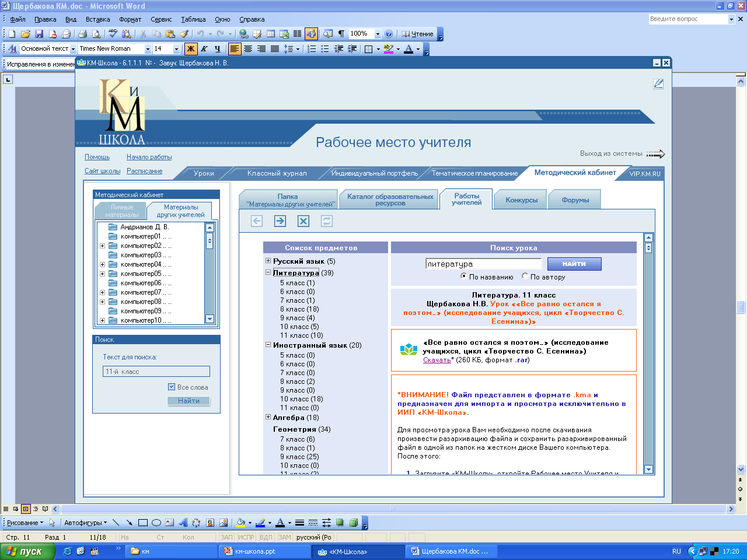Click the Open folder icon in Word toolbar
The image size is (747, 560).
(26, 34)
